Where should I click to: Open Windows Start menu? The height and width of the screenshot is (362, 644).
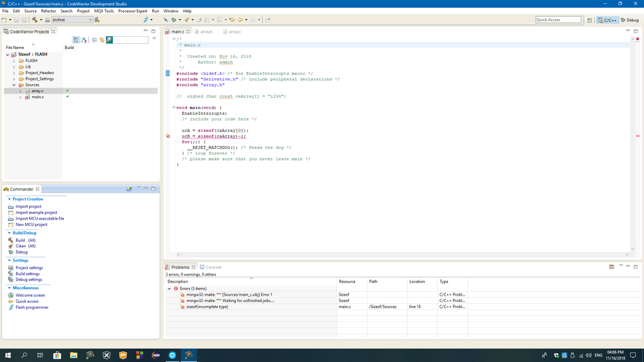8,355
